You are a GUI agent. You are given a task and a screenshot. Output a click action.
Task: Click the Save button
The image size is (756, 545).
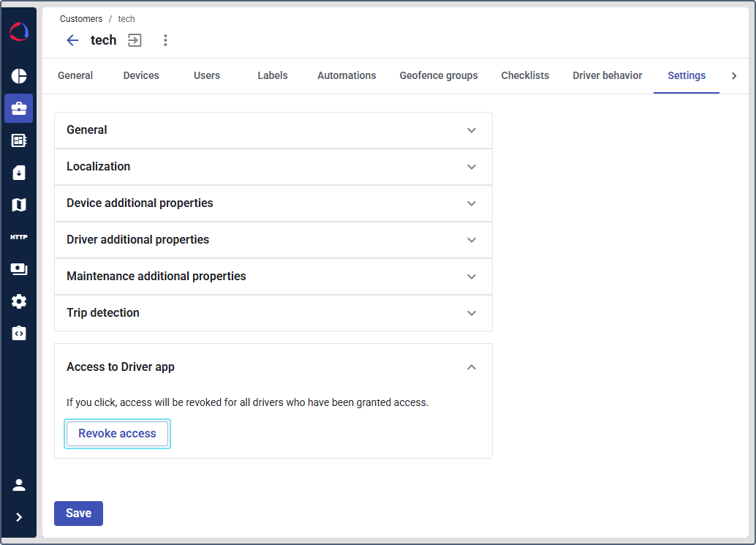pos(78,514)
